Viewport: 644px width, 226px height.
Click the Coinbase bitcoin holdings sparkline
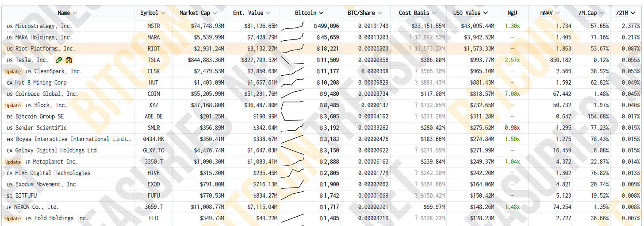[x=292, y=94]
